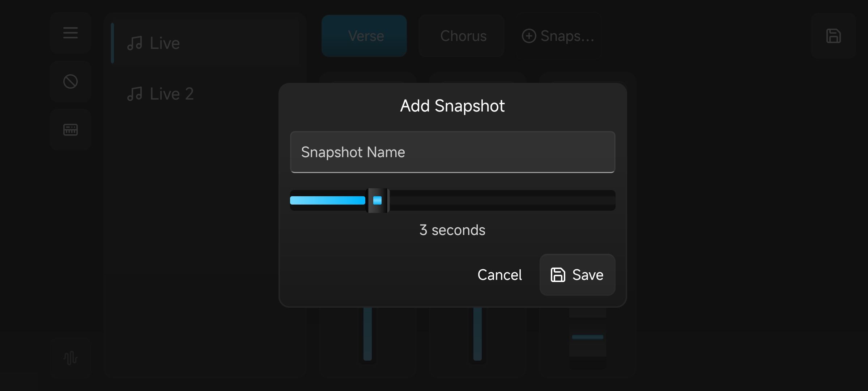
Task: Click the Add Snapshot dialog title
Action: (452, 106)
